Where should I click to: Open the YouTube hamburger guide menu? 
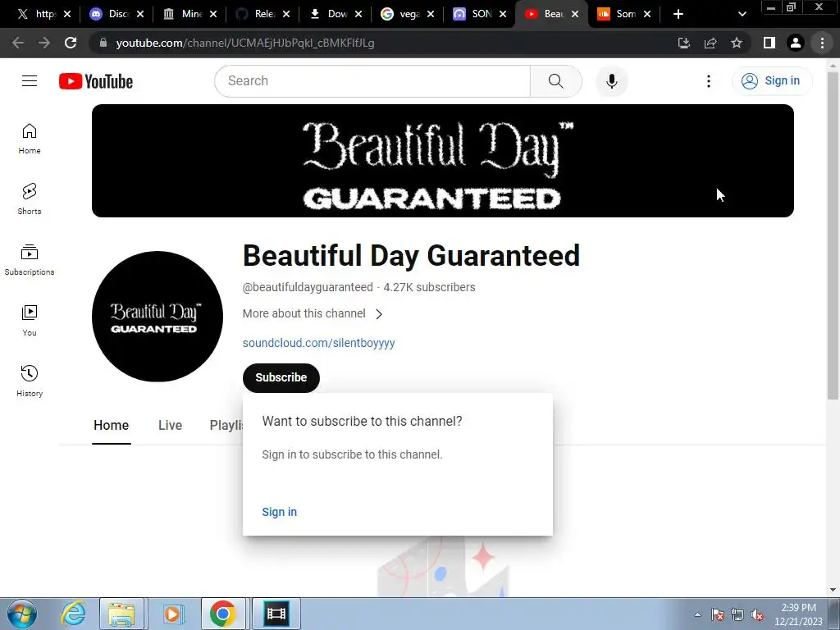coord(30,81)
